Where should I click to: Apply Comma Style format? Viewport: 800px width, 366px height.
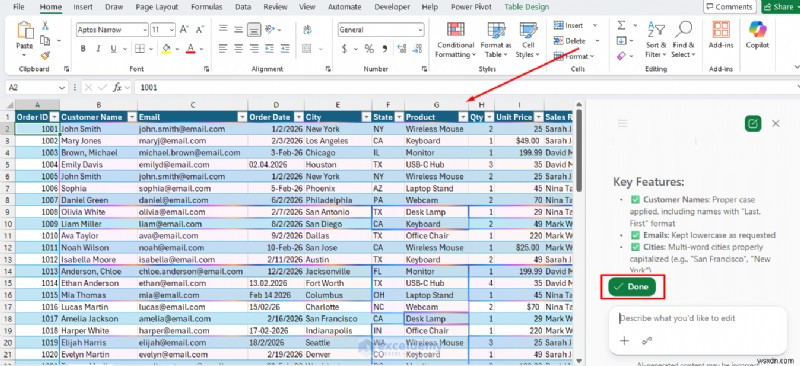(x=385, y=49)
